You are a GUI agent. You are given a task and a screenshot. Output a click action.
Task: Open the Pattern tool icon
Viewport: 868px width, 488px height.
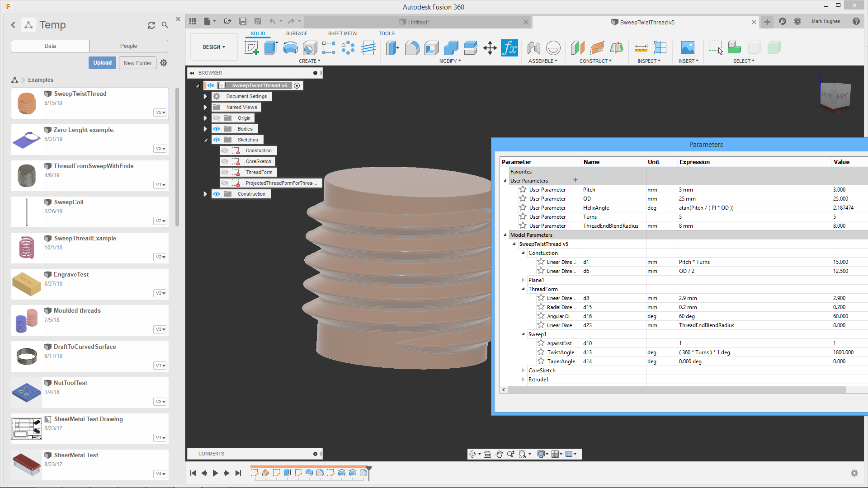pos(348,47)
